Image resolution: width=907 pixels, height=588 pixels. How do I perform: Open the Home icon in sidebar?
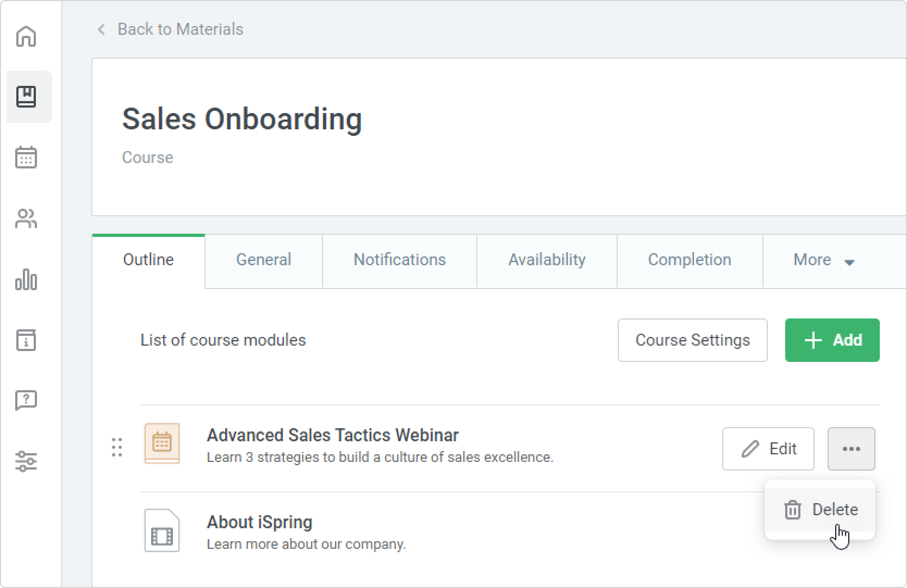coord(26,36)
